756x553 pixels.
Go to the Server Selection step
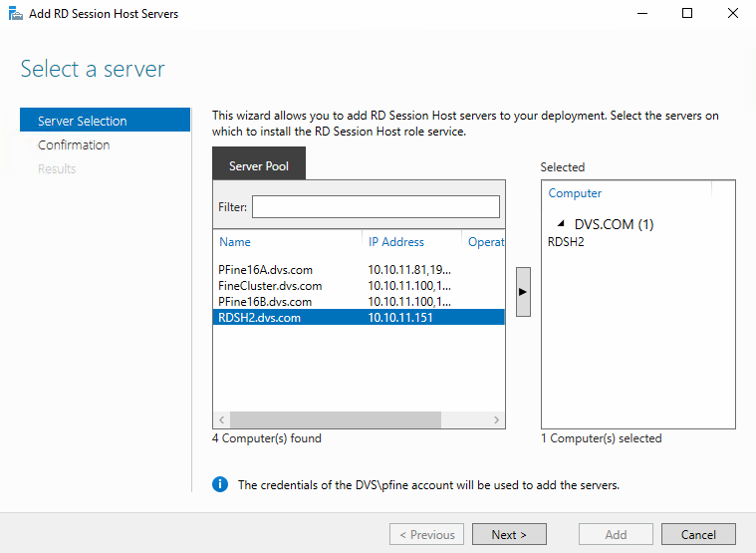pos(106,120)
